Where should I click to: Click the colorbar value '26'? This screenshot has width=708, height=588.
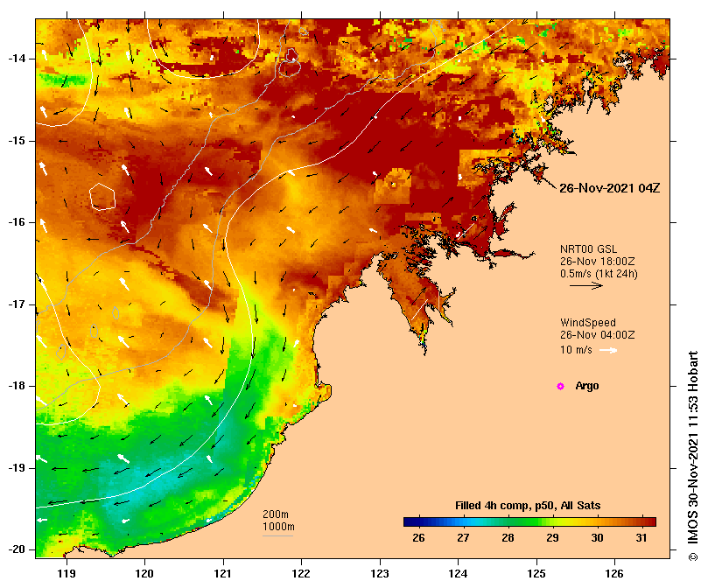(x=418, y=538)
